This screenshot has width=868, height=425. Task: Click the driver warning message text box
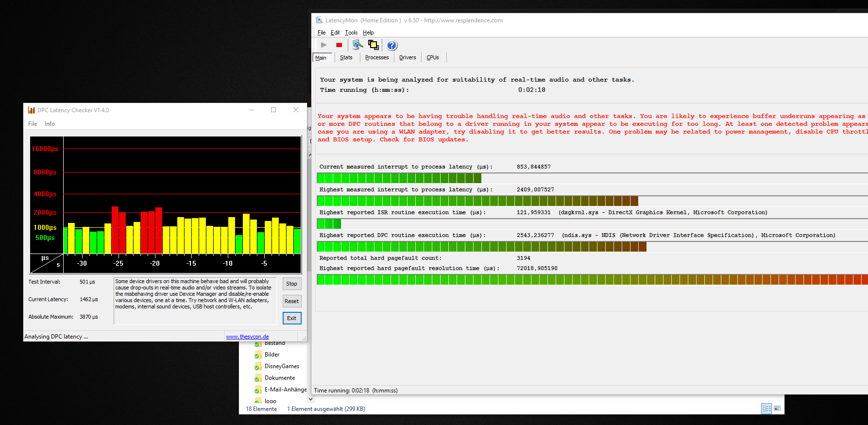[195, 301]
